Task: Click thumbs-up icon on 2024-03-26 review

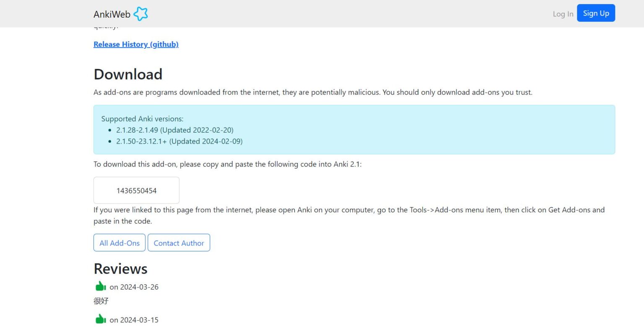Action: click(100, 287)
